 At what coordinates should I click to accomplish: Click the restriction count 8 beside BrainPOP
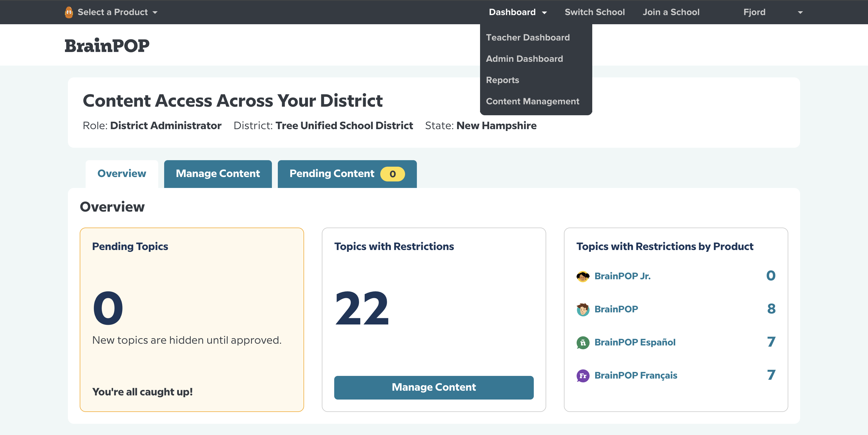[x=771, y=309]
